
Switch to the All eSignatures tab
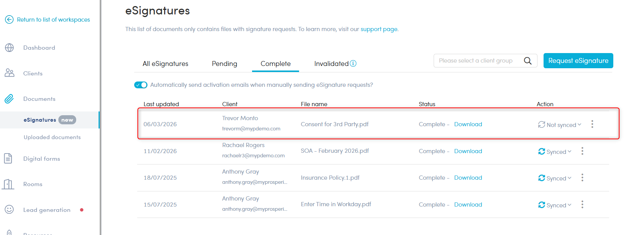165,64
